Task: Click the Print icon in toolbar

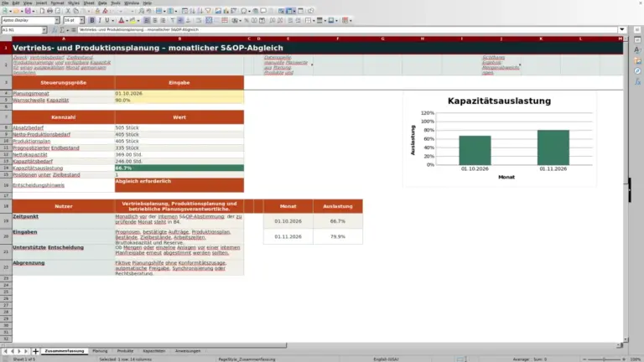Action: point(49,11)
